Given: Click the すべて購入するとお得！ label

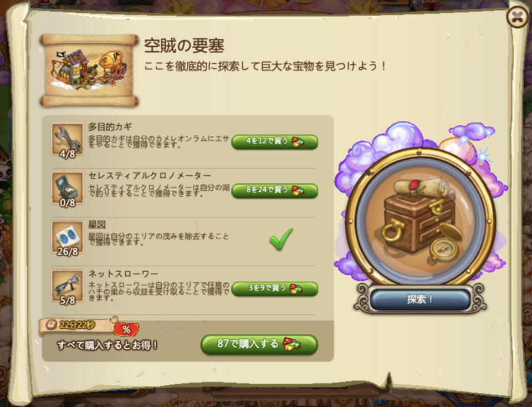Looking at the screenshot, I should pos(107,345).
